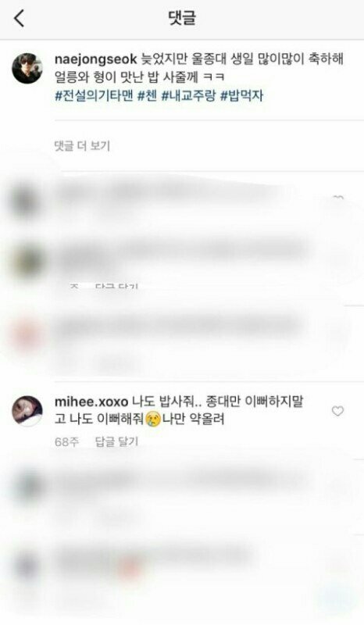Open the mihee.xoxo username link

91,402
